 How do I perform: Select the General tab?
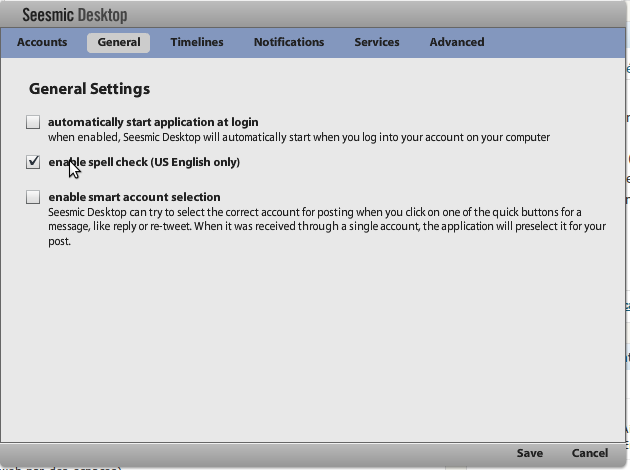tap(119, 43)
